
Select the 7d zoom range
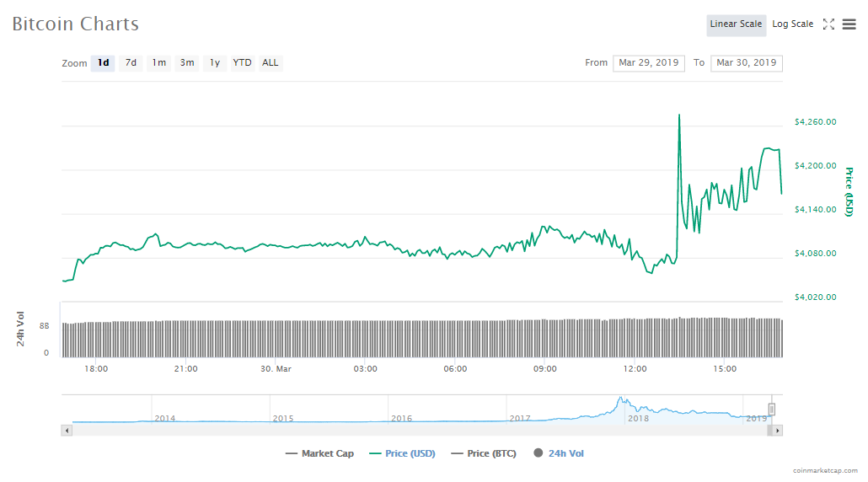pos(131,63)
